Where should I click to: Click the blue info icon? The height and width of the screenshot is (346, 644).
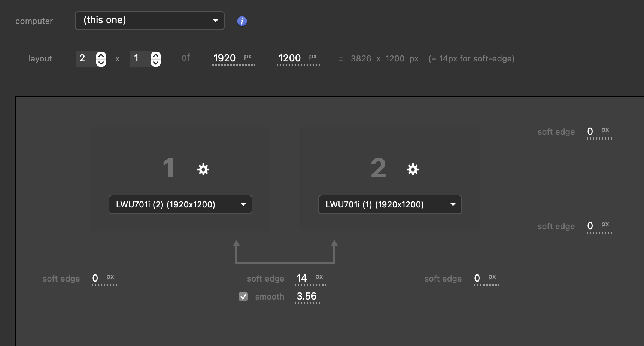(242, 21)
